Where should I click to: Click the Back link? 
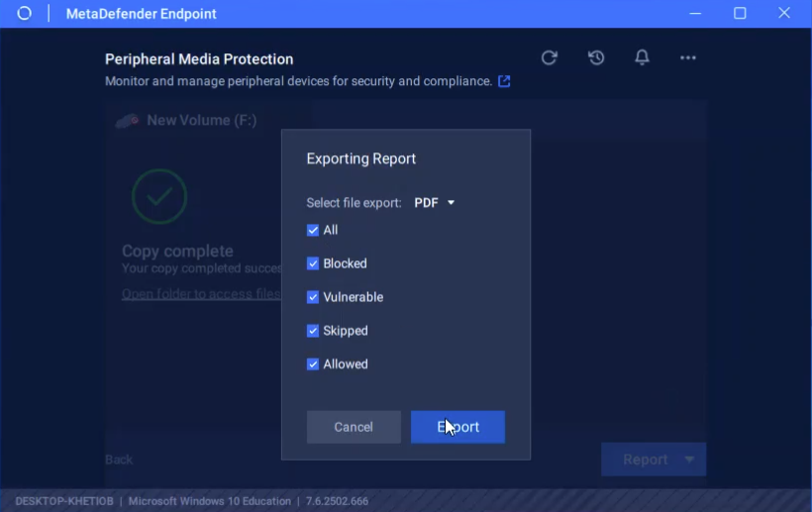coord(119,460)
